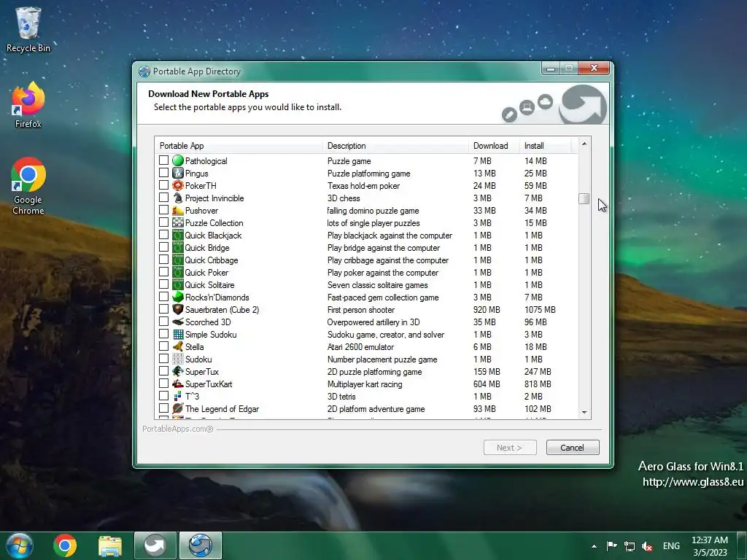Click the Stella emulator icon
Image resolution: width=747 pixels, height=560 pixels.
click(x=178, y=346)
